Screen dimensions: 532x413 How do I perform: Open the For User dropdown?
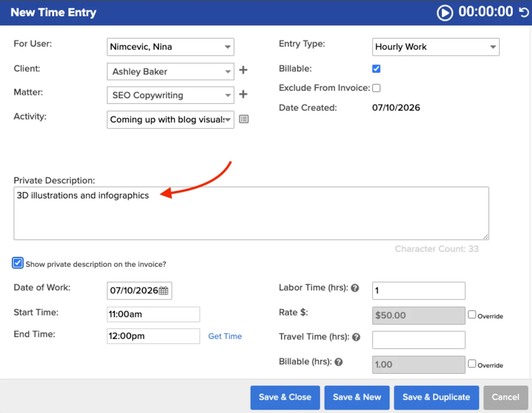coord(171,47)
